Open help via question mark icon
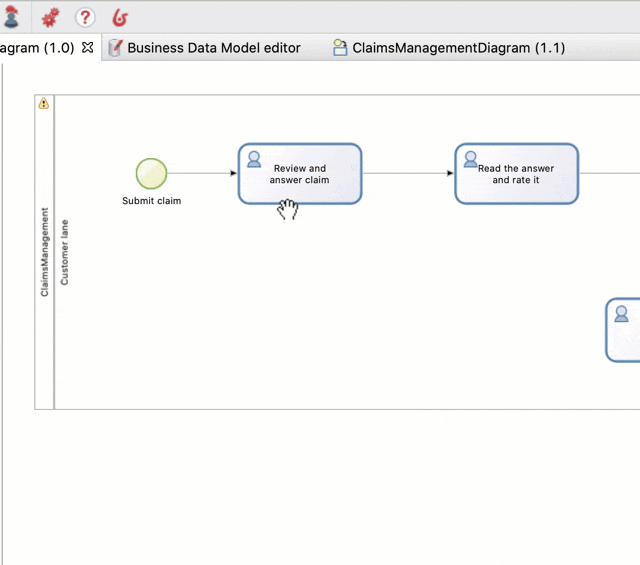This screenshot has height=565, width=640. tap(85, 17)
